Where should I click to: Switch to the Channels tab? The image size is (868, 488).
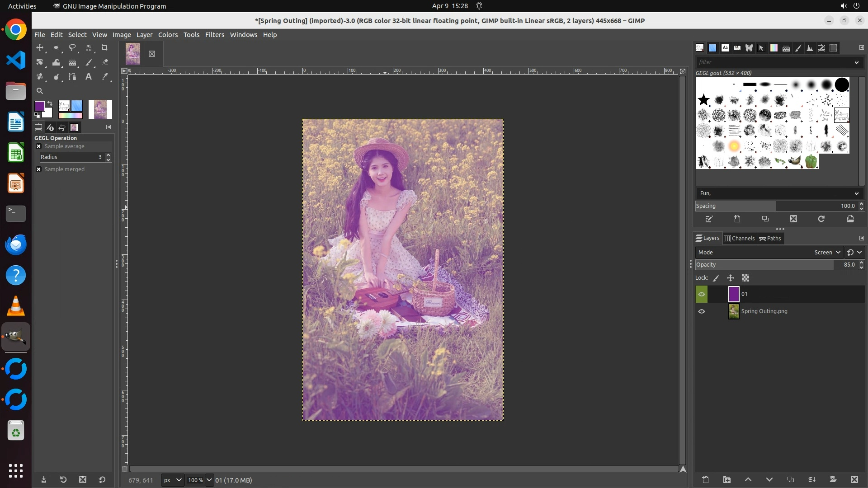[739, 239]
